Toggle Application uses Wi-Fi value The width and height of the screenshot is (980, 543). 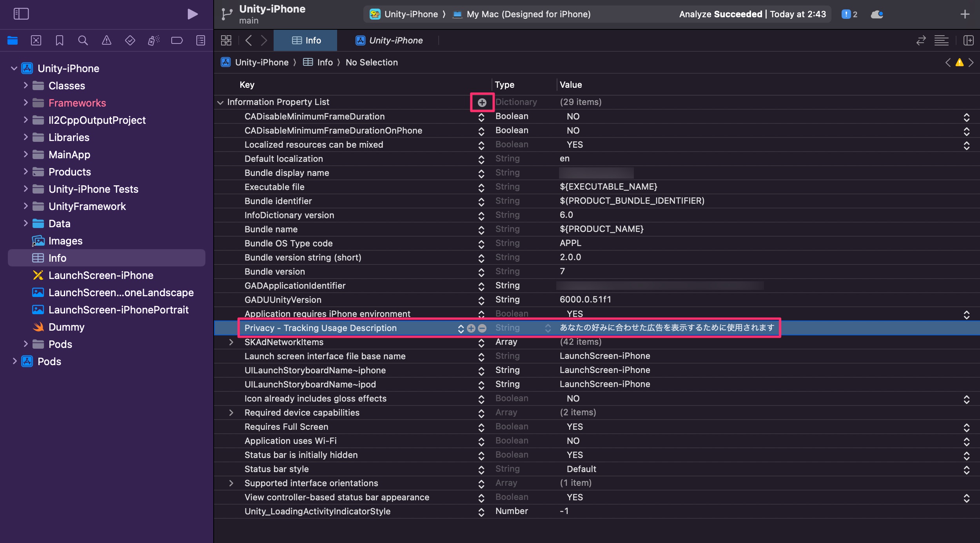click(967, 442)
